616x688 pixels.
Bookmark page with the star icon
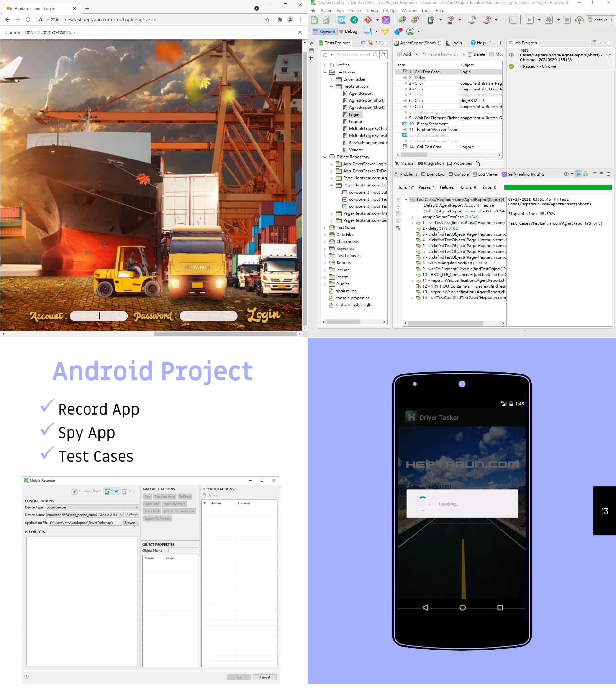[x=267, y=20]
